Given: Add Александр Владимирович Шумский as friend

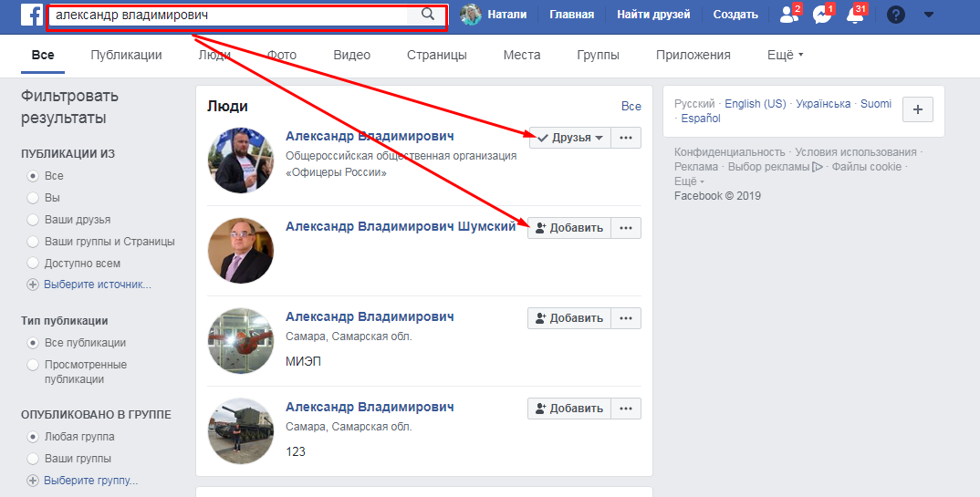Looking at the screenshot, I should coord(569,228).
